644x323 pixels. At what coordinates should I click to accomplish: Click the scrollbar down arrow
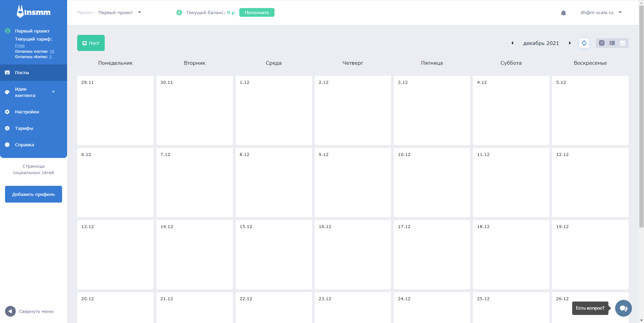pos(641,320)
